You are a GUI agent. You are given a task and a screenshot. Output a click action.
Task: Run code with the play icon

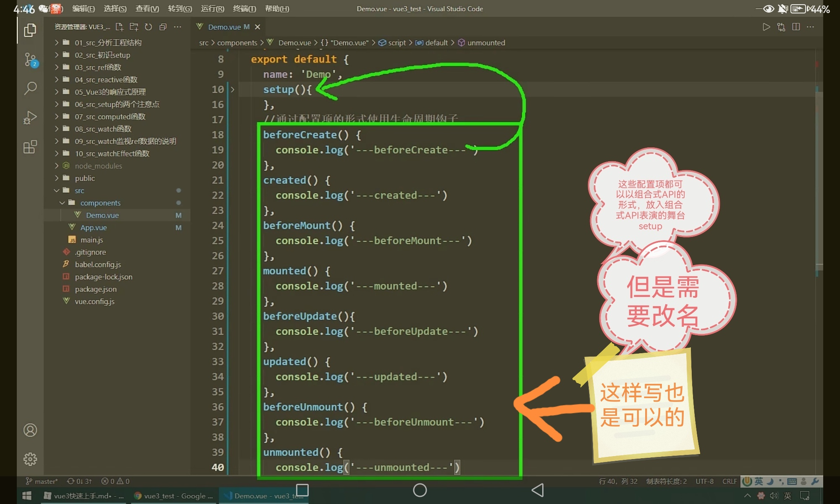click(x=766, y=27)
